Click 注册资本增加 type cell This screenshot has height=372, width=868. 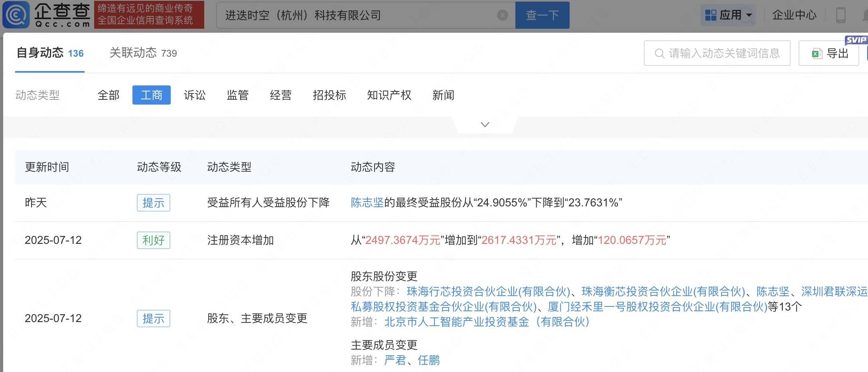click(241, 240)
